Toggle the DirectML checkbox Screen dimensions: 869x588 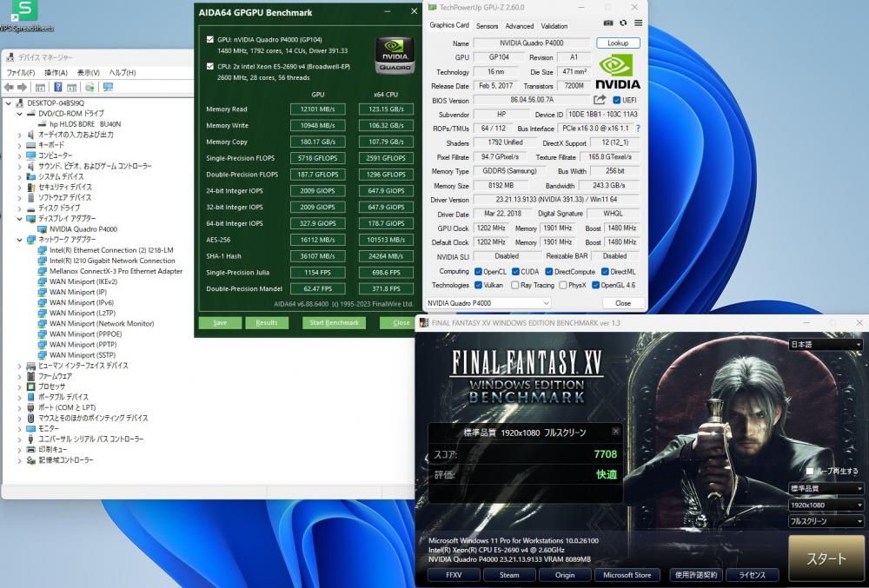605,272
